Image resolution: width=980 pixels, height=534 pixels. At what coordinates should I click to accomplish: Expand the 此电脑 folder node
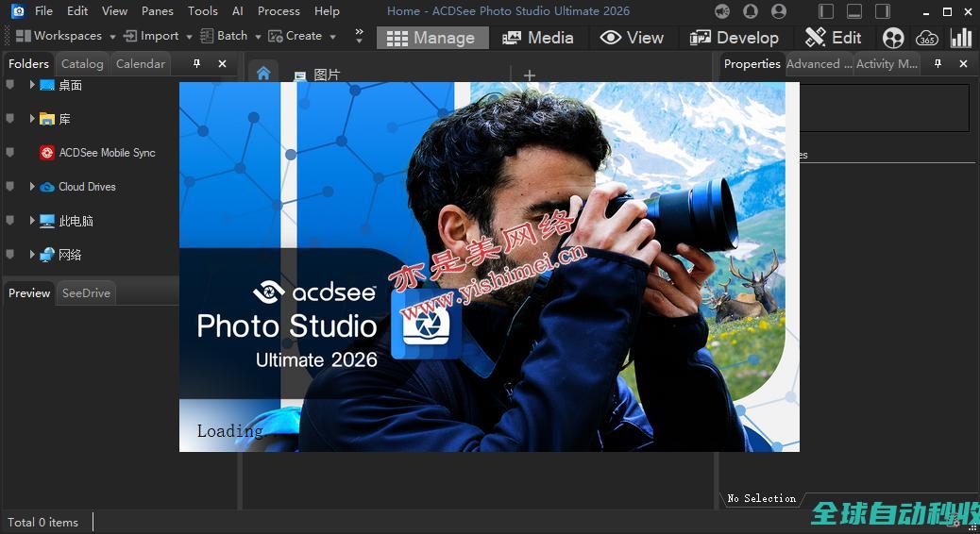click(x=32, y=221)
